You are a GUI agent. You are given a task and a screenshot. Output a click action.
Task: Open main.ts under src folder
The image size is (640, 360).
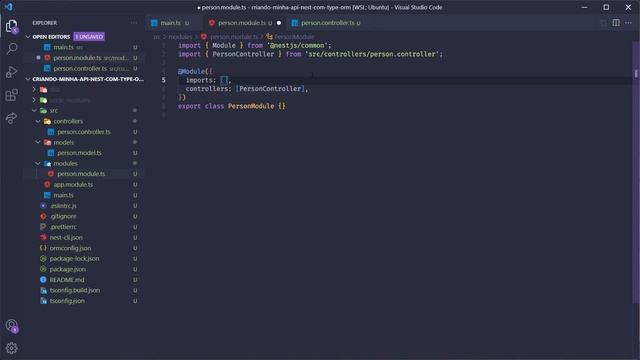83,195
